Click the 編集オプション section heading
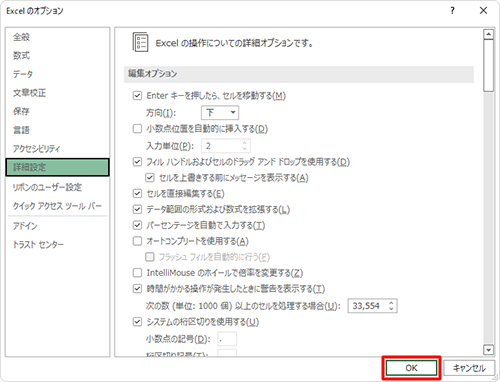Image resolution: width=500 pixels, height=382 pixels. point(153,74)
